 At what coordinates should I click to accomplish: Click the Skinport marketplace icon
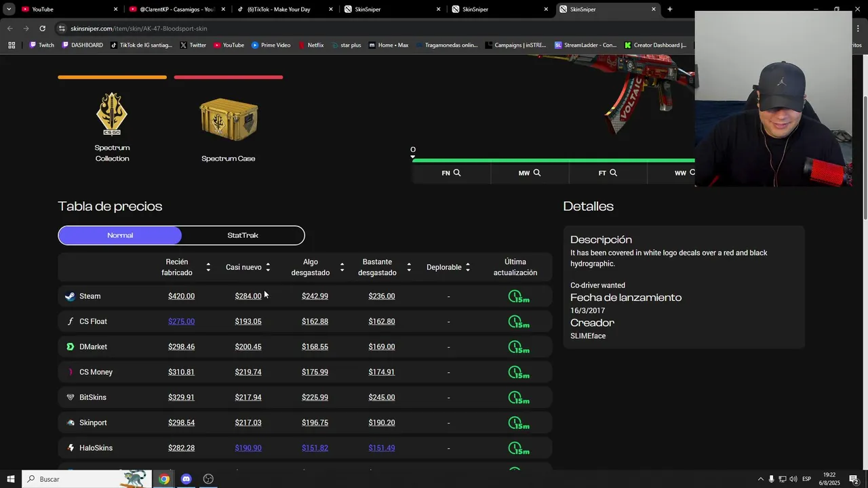coord(70,423)
